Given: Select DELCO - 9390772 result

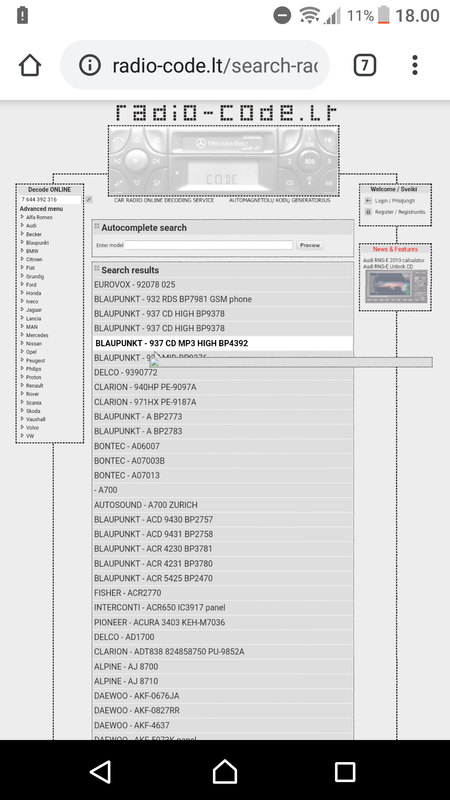Looking at the screenshot, I should click(222, 372).
